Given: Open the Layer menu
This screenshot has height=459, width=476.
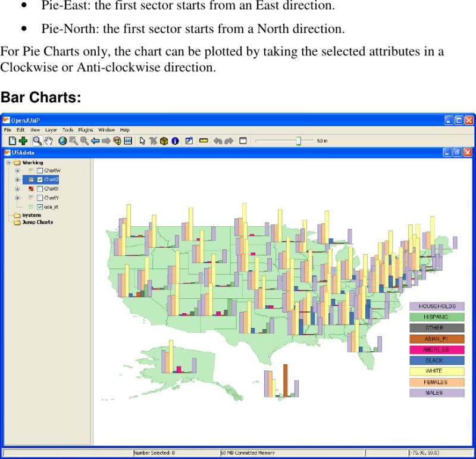Looking at the screenshot, I should 52,130.
